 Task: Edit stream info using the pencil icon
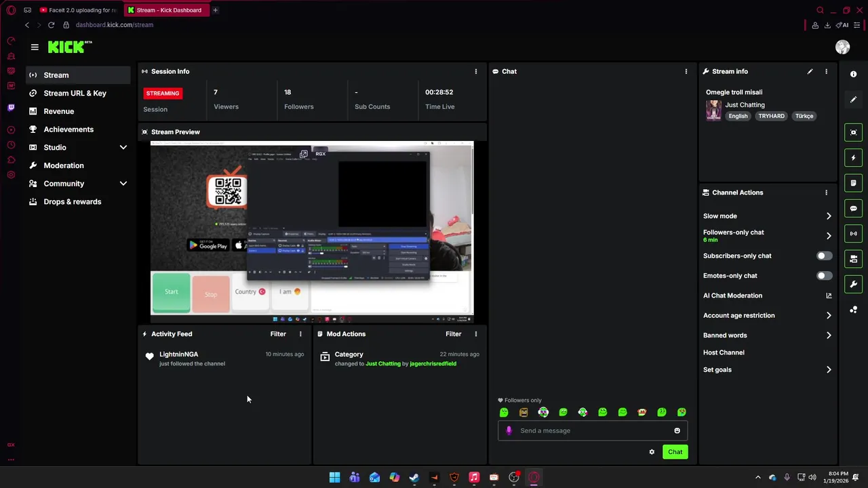[x=810, y=71]
